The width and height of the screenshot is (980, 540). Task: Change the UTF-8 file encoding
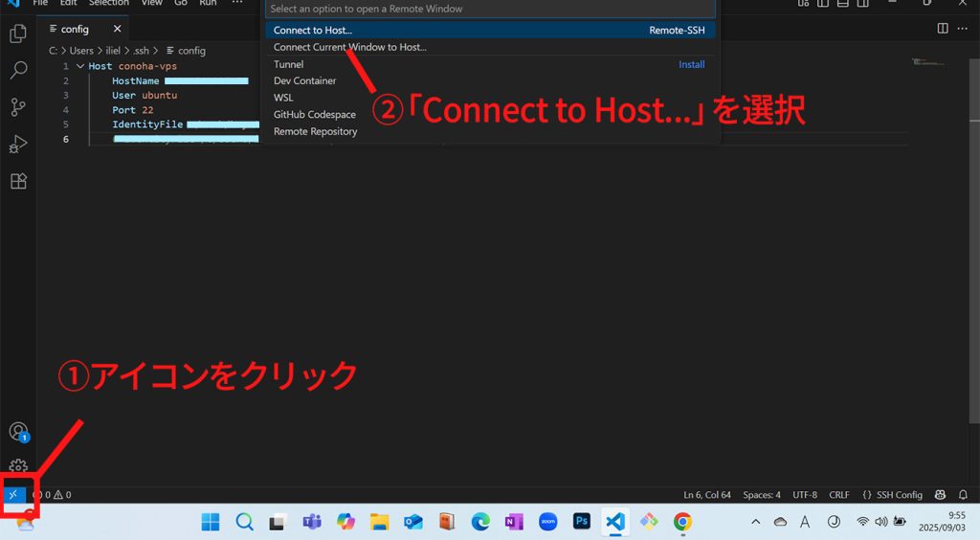click(x=804, y=495)
